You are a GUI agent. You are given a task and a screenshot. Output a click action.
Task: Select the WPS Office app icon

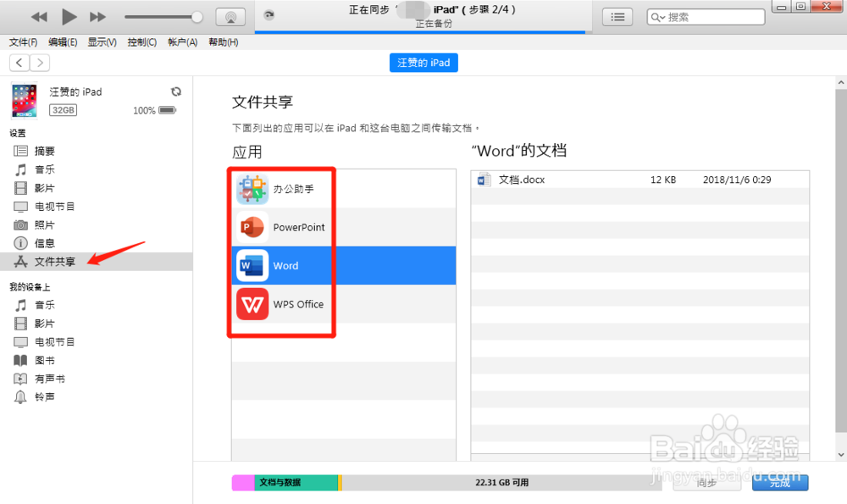coord(252,304)
